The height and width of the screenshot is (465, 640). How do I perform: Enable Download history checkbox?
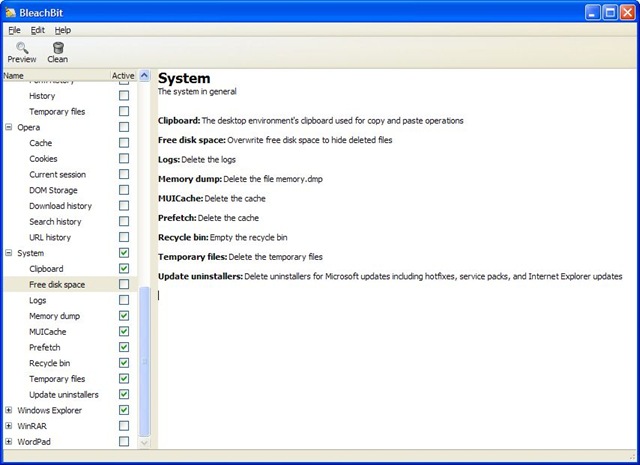[124, 205]
